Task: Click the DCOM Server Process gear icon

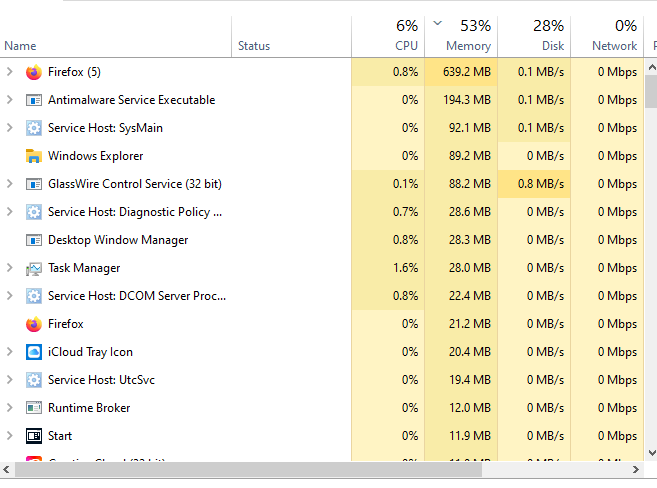Action: tap(34, 296)
